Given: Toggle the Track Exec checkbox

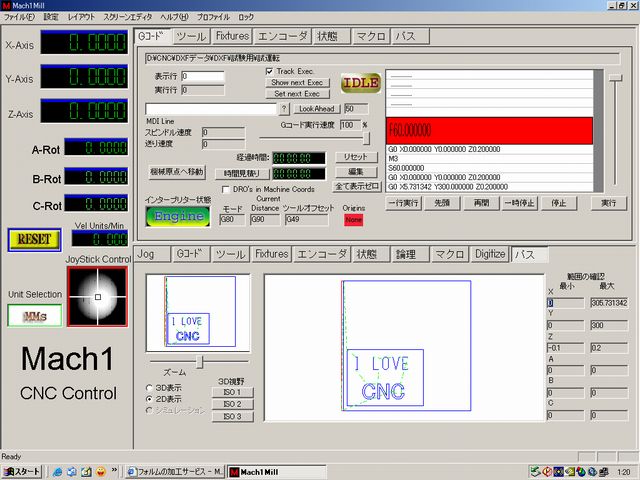Looking at the screenshot, I should [x=269, y=71].
